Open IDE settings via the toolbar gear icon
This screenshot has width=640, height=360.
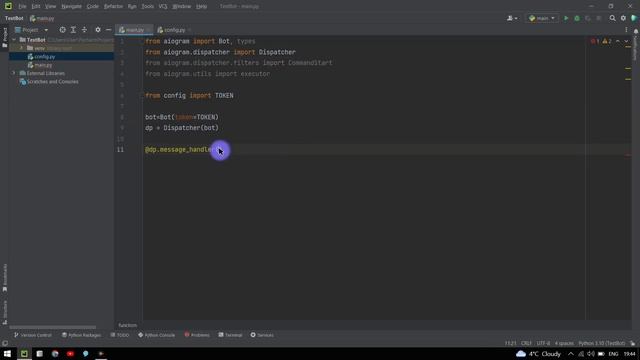(x=623, y=18)
